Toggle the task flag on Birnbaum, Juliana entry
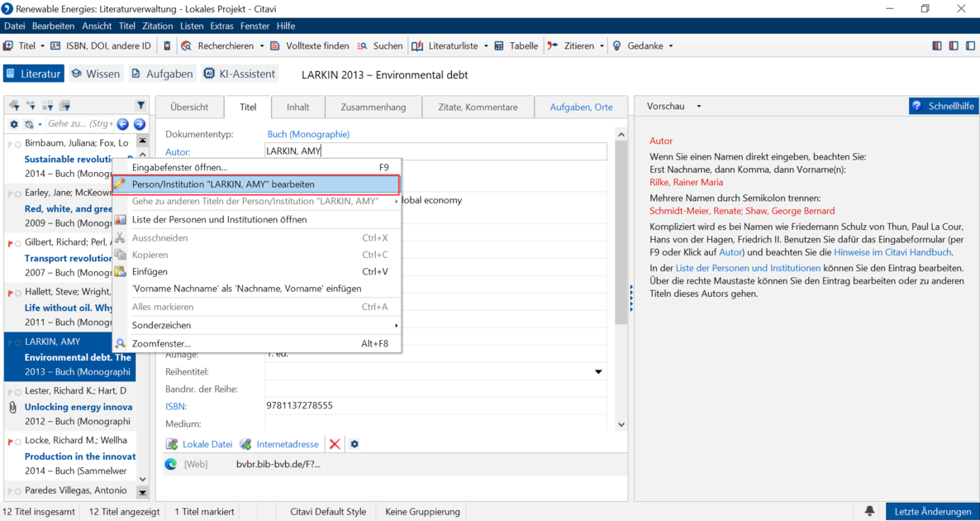 click(x=11, y=144)
